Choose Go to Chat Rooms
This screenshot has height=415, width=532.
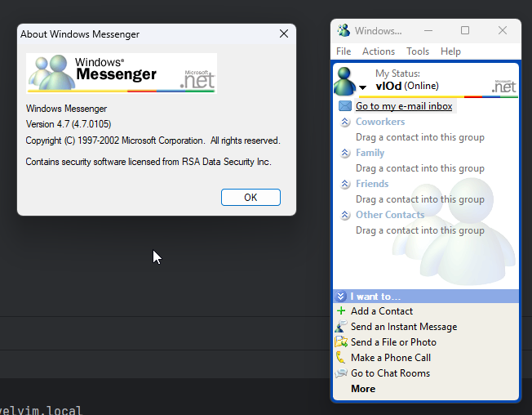click(x=390, y=373)
